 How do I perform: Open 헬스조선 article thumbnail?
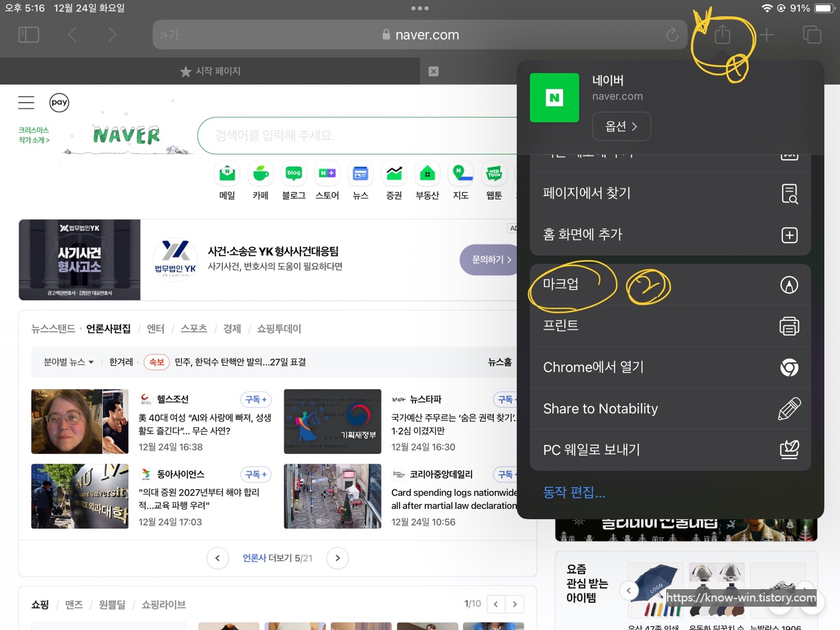80,422
